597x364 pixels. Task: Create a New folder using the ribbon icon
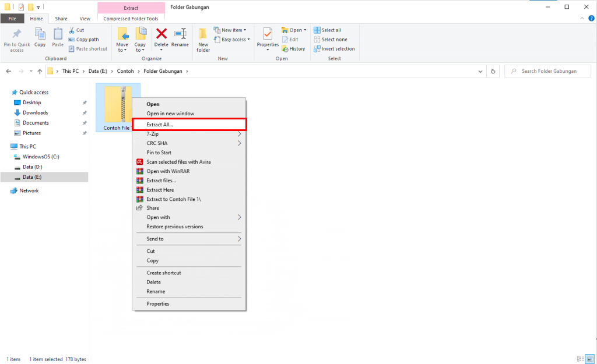202,38
